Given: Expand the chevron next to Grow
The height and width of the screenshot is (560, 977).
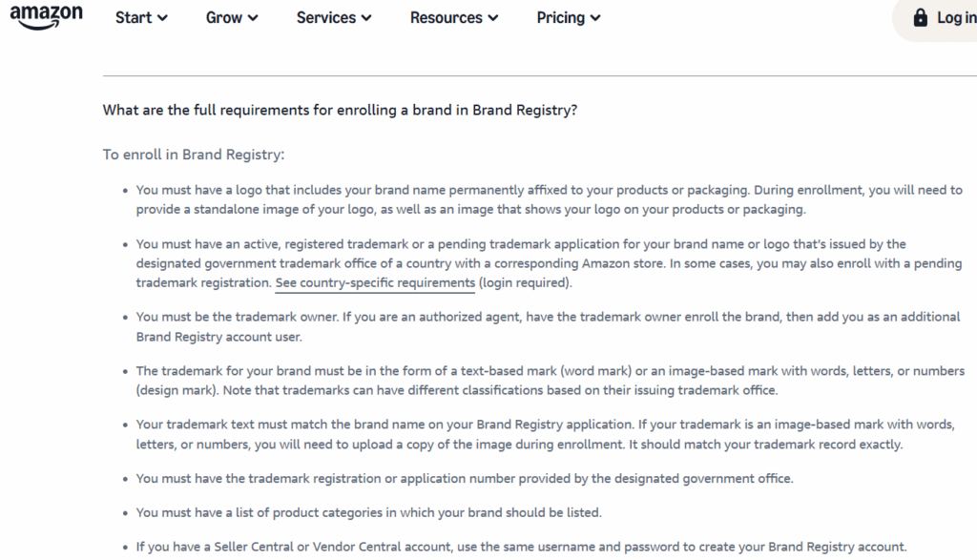Looking at the screenshot, I should (252, 18).
